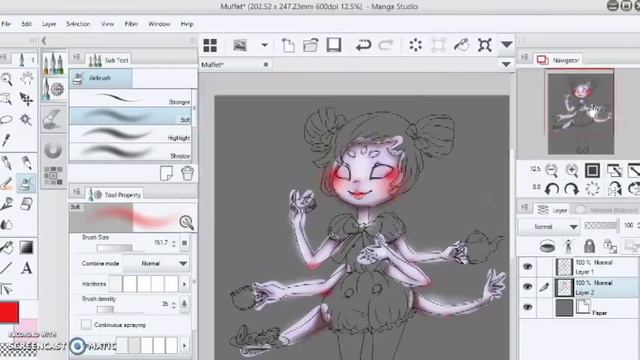Click the Clear (sparkle) icon in toolbar
This screenshot has height=360, width=640.
[416, 45]
